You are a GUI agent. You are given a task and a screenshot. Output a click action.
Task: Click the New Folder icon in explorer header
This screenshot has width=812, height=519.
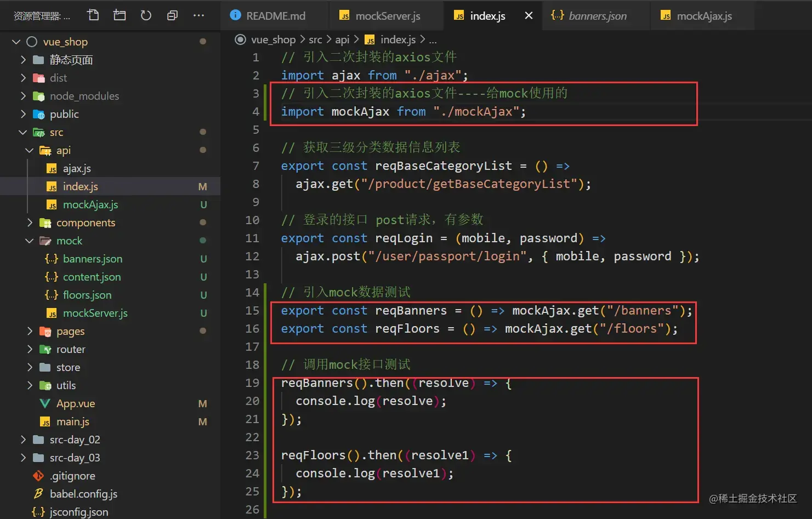(120, 15)
